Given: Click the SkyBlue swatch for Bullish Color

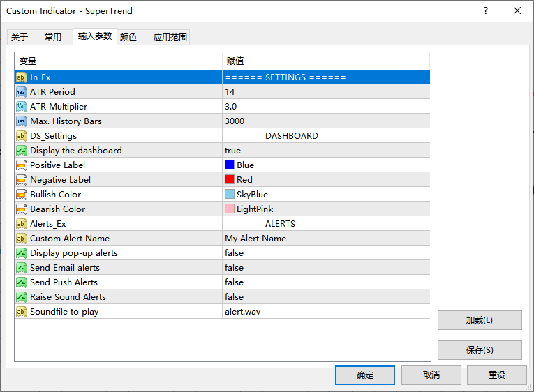Looking at the screenshot, I should (x=230, y=195).
